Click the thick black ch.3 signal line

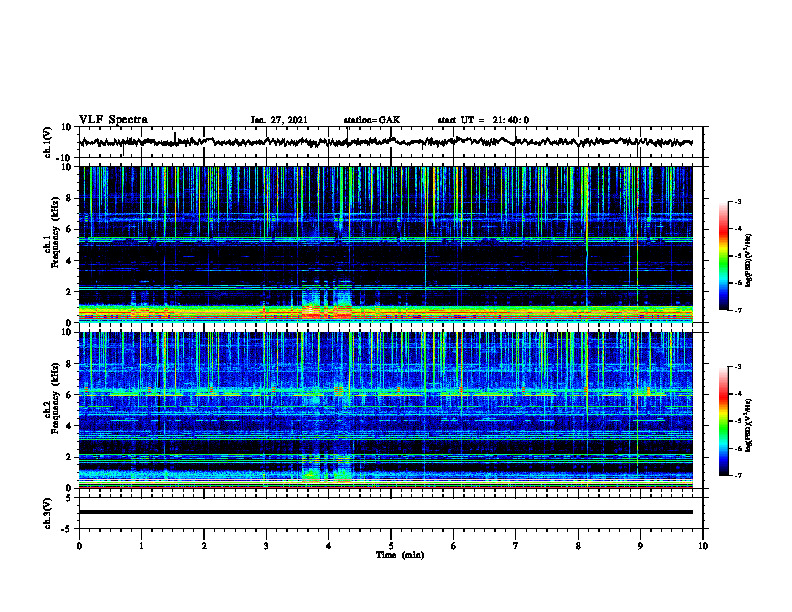(386, 512)
